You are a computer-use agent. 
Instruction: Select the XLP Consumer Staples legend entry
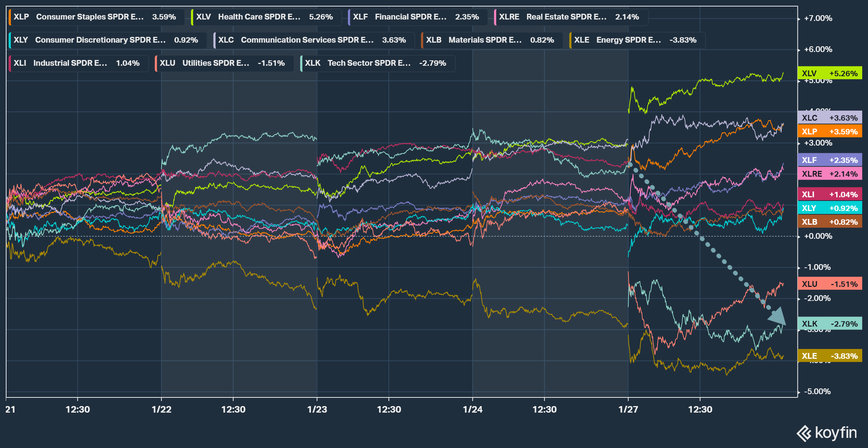tap(96, 17)
